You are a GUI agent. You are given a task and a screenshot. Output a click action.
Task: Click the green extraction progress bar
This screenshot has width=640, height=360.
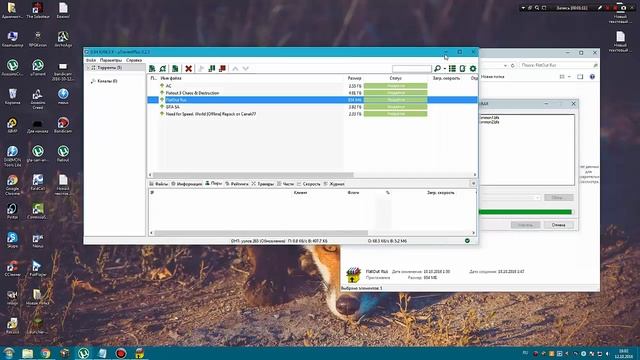coord(525,212)
